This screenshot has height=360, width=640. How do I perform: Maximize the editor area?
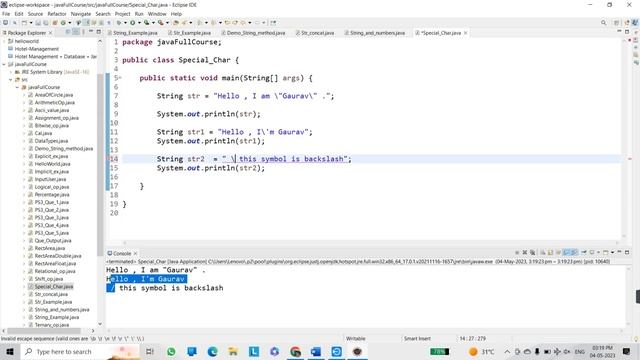coord(627,32)
